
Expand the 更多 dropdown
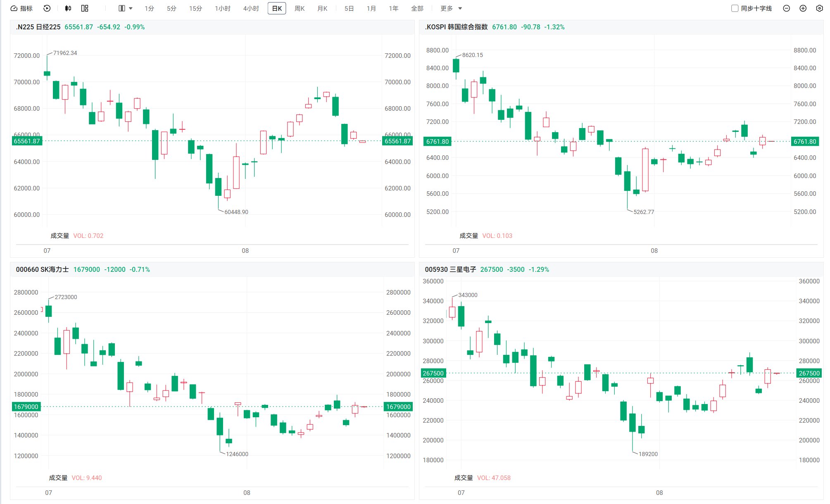point(451,8)
